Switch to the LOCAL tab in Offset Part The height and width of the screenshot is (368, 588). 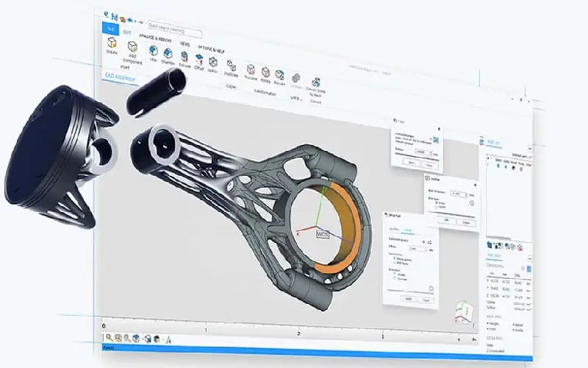[x=408, y=230]
